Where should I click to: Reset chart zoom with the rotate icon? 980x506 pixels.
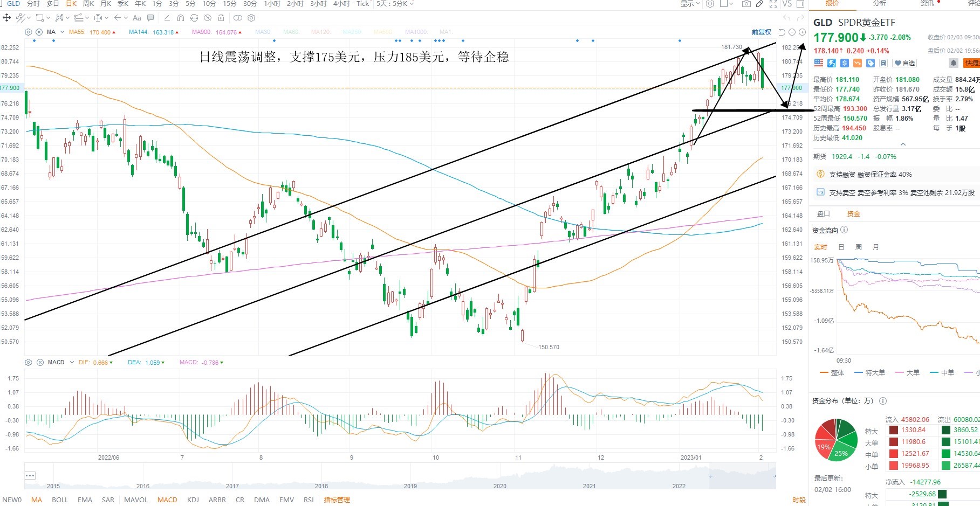tap(782, 32)
